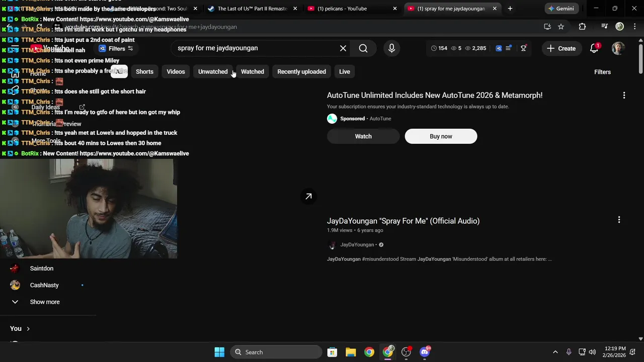Open JayDaYoungan Spray For Me video title
Viewport: 644px width, 362px height.
click(x=403, y=221)
